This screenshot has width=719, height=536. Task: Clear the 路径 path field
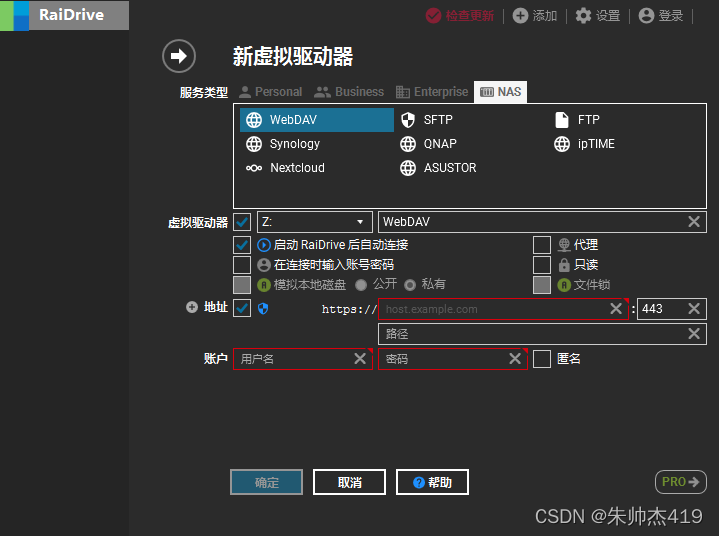(x=694, y=333)
